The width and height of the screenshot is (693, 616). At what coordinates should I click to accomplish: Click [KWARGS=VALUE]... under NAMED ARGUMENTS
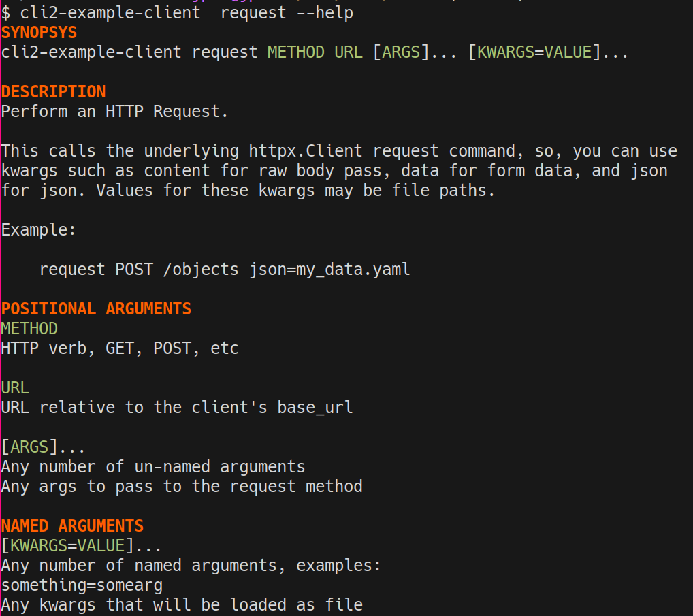coord(81,546)
